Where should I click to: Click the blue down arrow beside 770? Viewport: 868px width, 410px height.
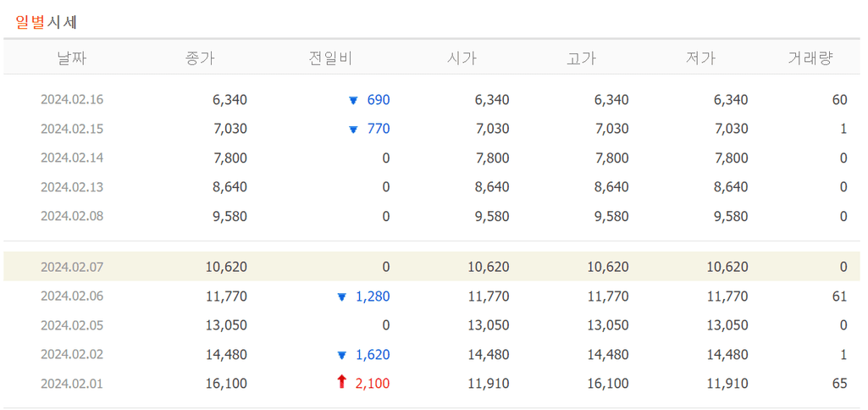tap(353, 130)
